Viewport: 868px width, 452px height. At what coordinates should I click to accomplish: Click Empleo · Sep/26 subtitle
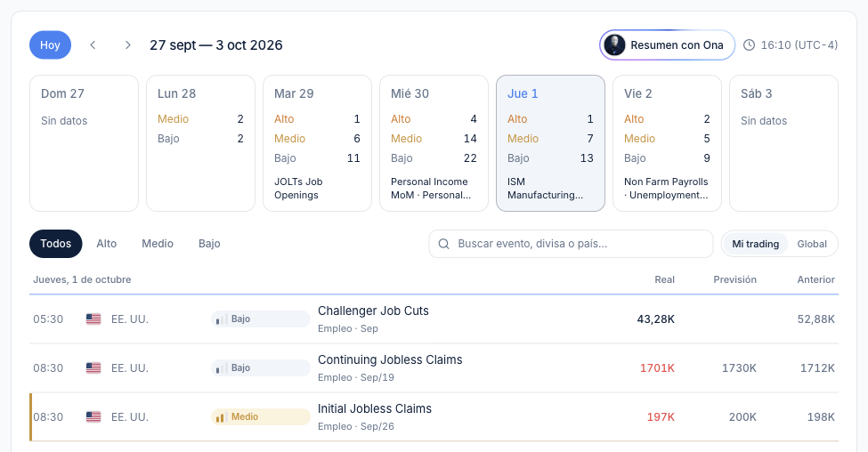pyautogui.click(x=356, y=426)
